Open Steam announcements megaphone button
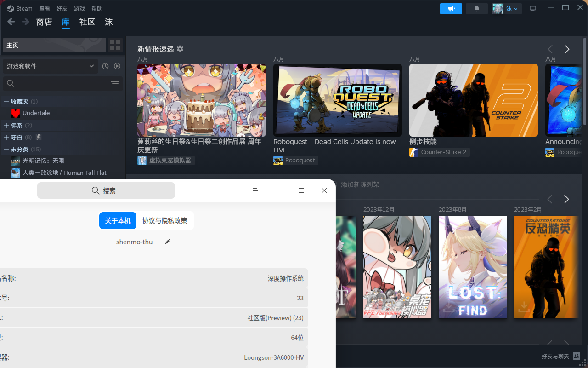 [451, 9]
